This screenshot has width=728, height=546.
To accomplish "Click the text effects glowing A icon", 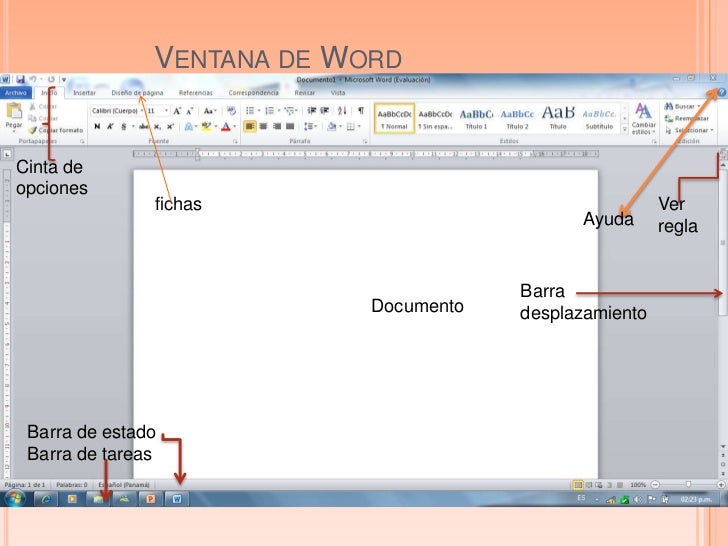I will 189,126.
